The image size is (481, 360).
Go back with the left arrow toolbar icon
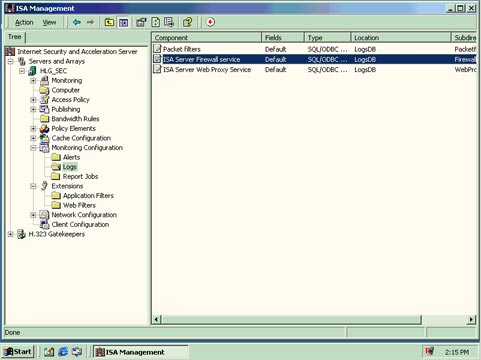tap(77, 22)
